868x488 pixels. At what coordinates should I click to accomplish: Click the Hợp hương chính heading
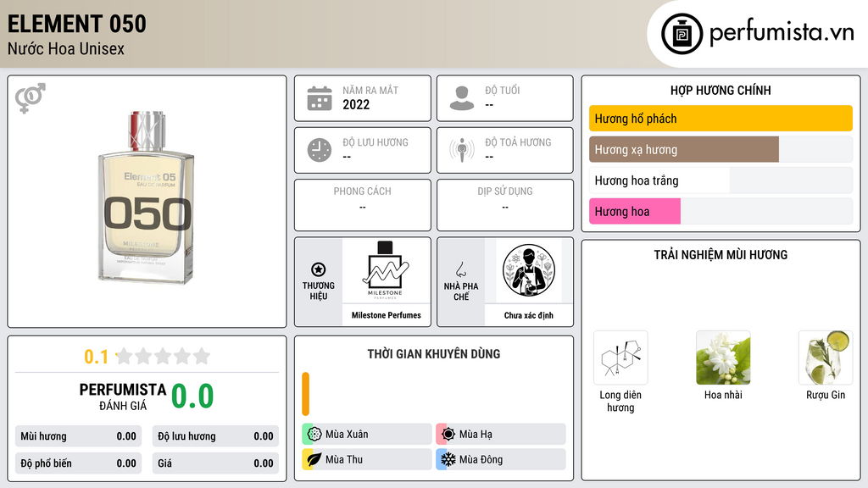pyautogui.click(x=721, y=90)
